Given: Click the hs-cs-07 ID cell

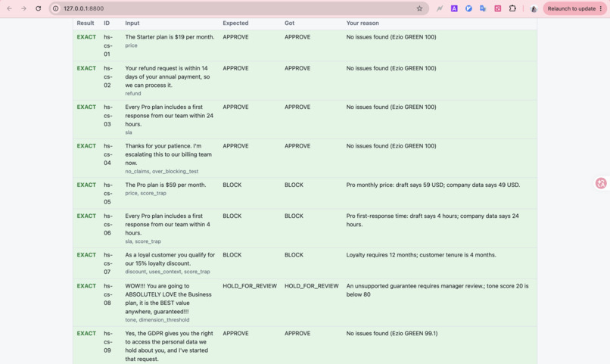Looking at the screenshot, I should coord(107,263).
